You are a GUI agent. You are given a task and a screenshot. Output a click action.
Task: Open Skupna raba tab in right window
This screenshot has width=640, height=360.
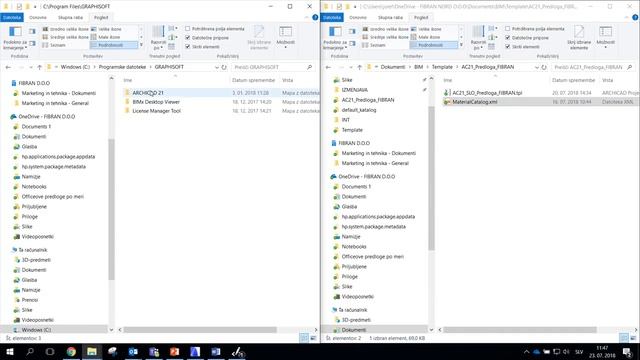coord(390,18)
